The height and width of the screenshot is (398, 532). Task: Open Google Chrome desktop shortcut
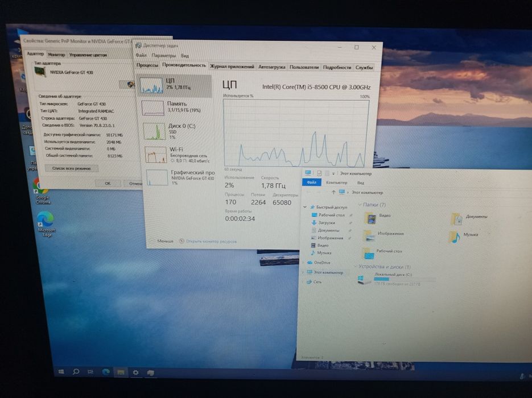point(42,190)
